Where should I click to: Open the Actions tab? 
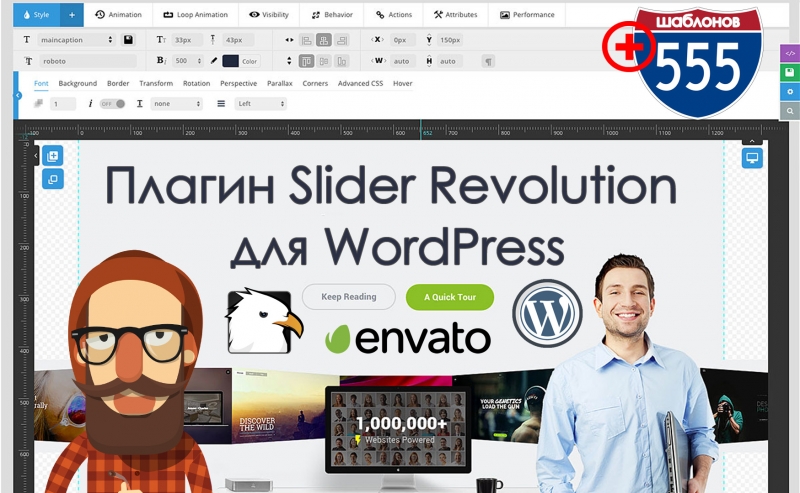[x=394, y=15]
